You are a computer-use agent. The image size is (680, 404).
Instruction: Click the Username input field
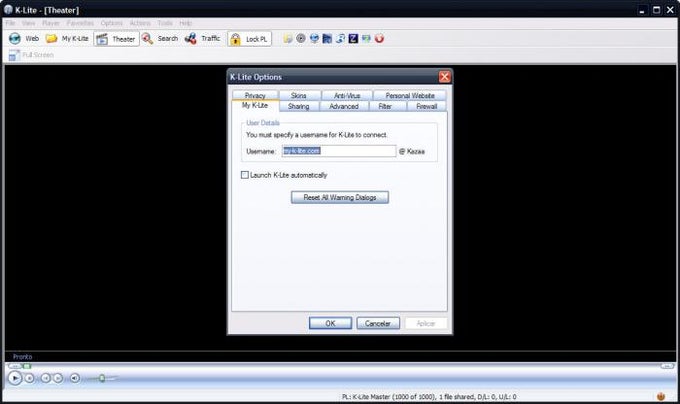click(x=339, y=151)
